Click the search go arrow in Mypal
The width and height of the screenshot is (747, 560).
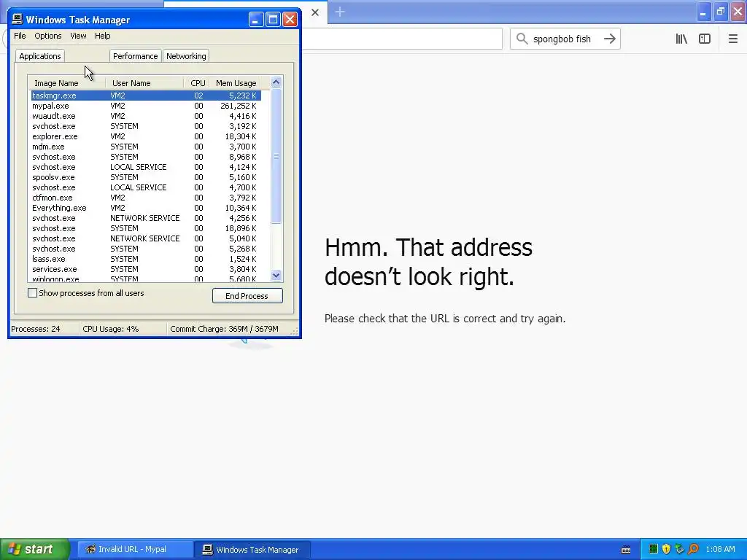(x=610, y=39)
